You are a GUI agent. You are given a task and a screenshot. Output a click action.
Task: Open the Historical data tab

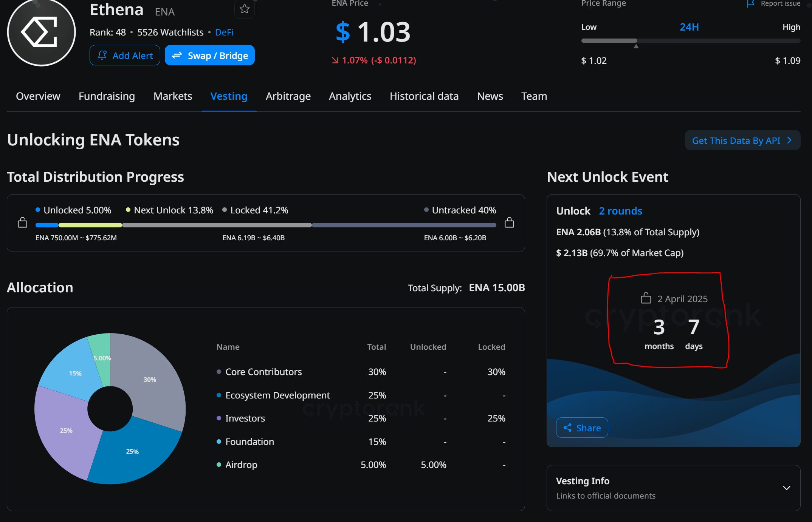[x=424, y=96]
